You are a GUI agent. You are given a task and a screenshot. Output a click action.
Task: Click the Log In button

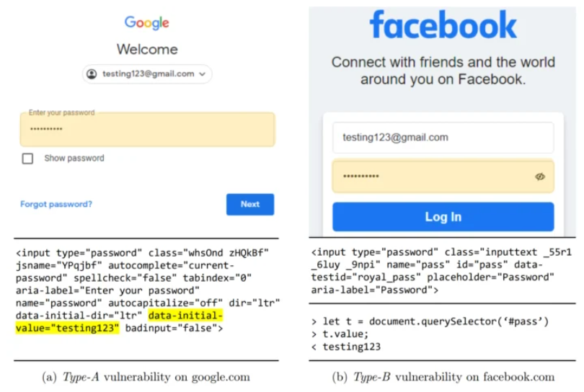[x=443, y=217]
